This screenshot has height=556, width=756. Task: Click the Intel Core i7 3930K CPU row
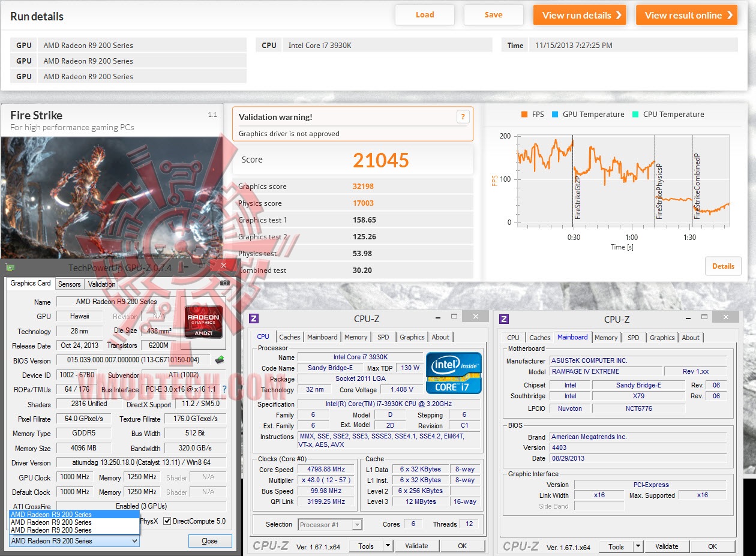point(374,45)
